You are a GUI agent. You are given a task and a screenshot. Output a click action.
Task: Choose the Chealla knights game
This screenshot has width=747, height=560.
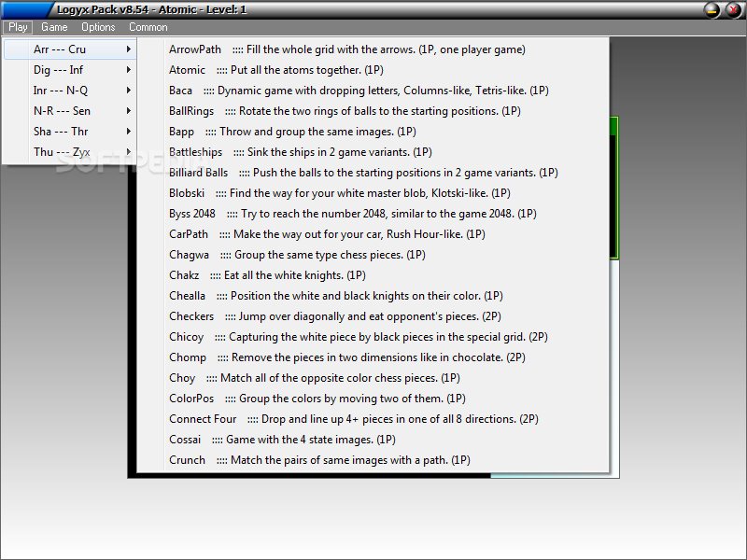click(373, 296)
